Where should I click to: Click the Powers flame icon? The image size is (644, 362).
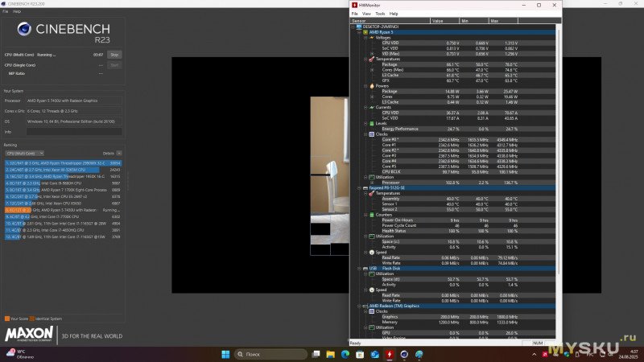tap(372, 86)
